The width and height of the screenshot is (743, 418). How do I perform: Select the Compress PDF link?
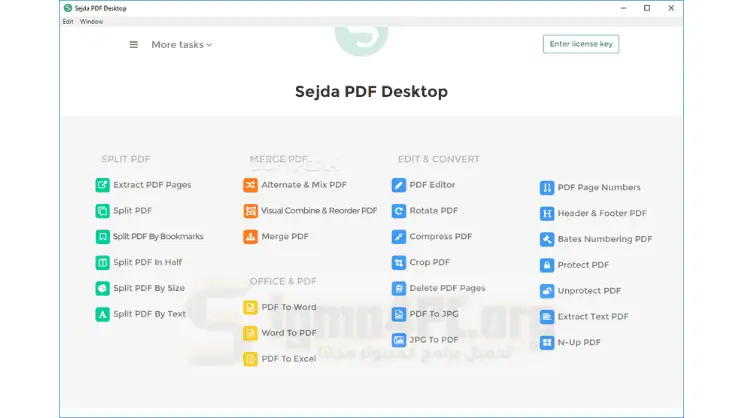441,236
